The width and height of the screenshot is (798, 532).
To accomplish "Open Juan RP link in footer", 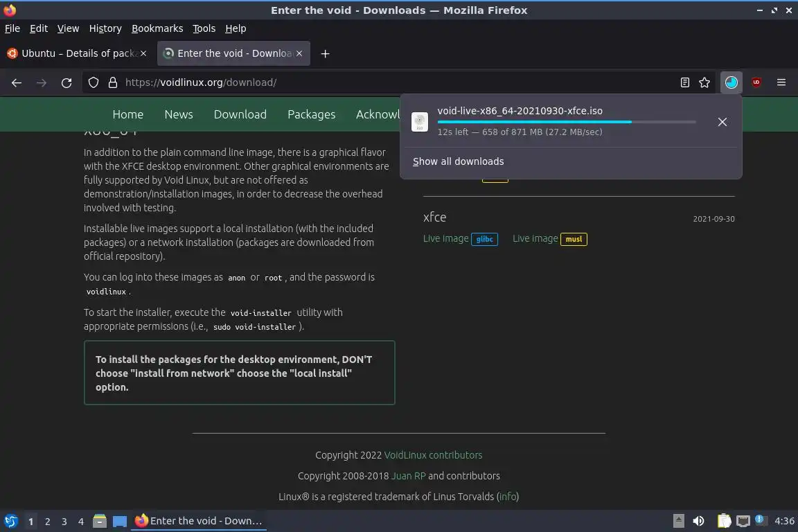I will 408,476.
